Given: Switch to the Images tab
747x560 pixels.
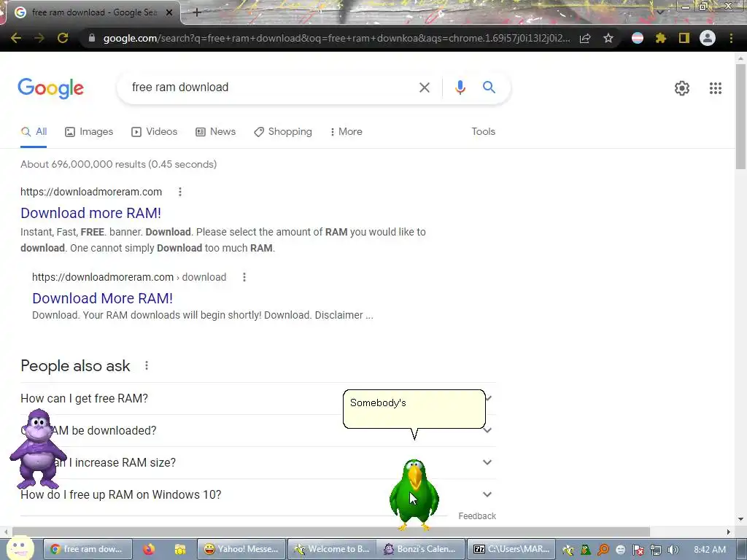Looking at the screenshot, I should (89, 132).
